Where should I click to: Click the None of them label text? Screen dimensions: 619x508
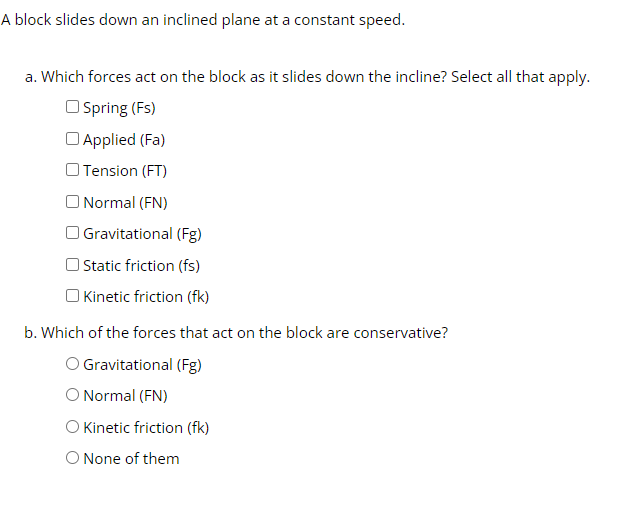pos(131,459)
